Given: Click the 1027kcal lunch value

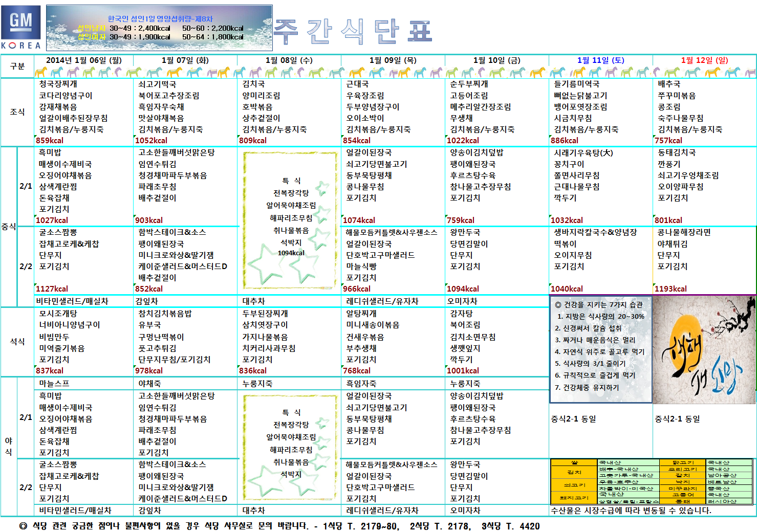Looking at the screenshot, I should (x=52, y=220).
